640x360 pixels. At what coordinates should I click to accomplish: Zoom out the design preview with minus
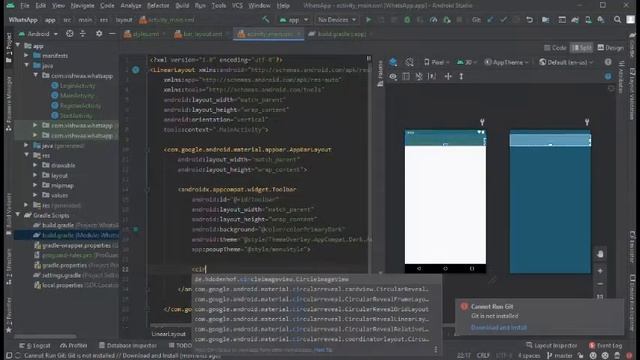point(600,284)
